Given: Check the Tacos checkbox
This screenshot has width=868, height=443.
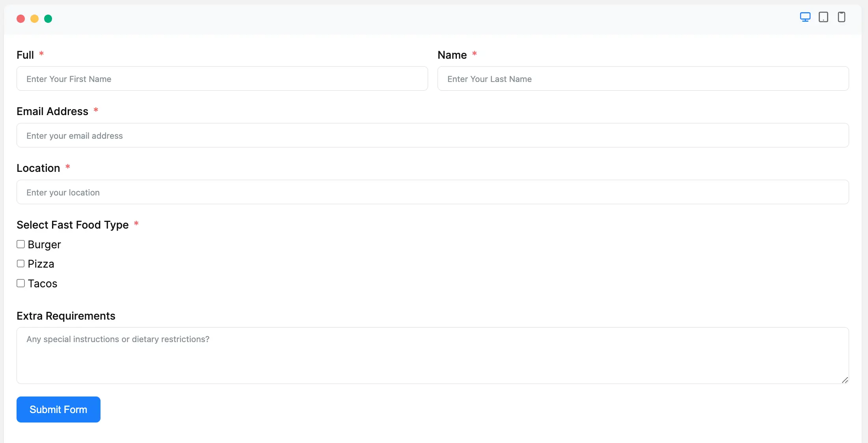Looking at the screenshot, I should [x=20, y=283].
